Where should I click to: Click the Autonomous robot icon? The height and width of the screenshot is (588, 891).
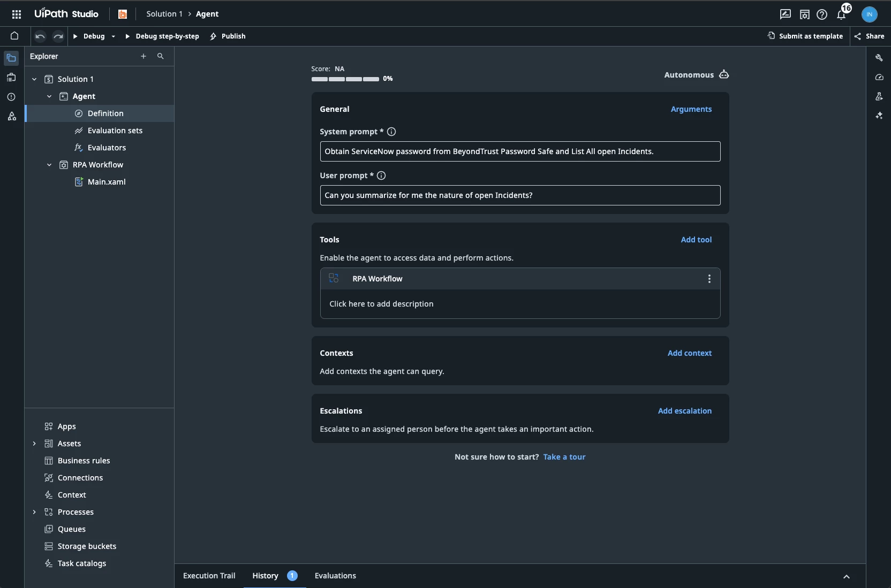[724, 74]
